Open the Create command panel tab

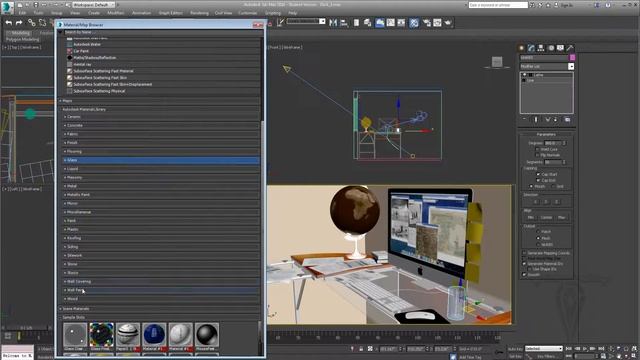521,48
